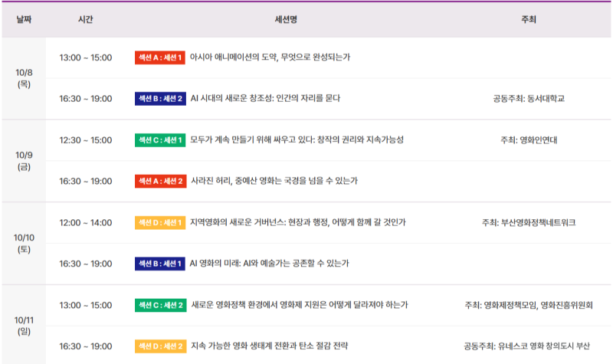
Task: Click the 세션명 column header
Action: point(286,19)
